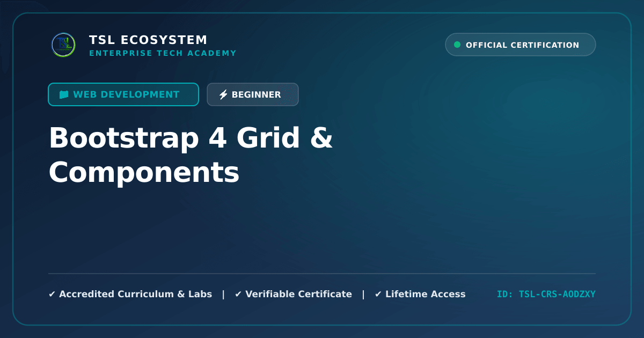Click the Enterprise Tech Academy subtitle
Screen dimensions: 644x338
(x=163, y=53)
